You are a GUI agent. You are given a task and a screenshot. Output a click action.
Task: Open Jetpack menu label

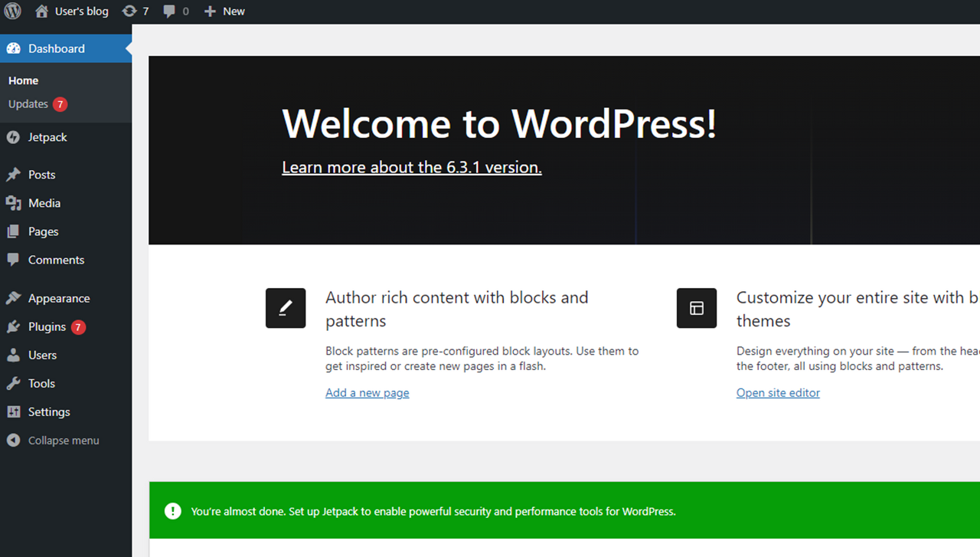pyautogui.click(x=47, y=137)
